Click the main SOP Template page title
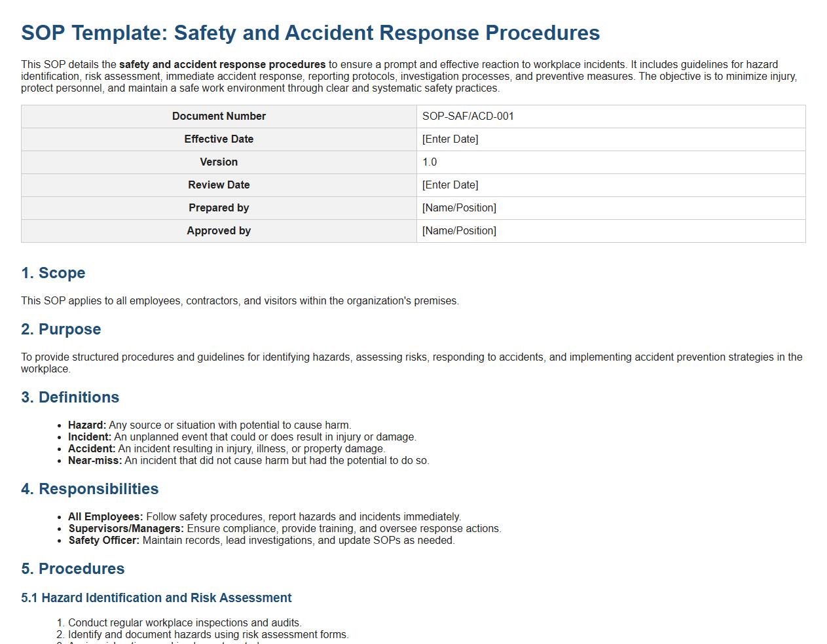The width and height of the screenshot is (827, 644). [310, 33]
